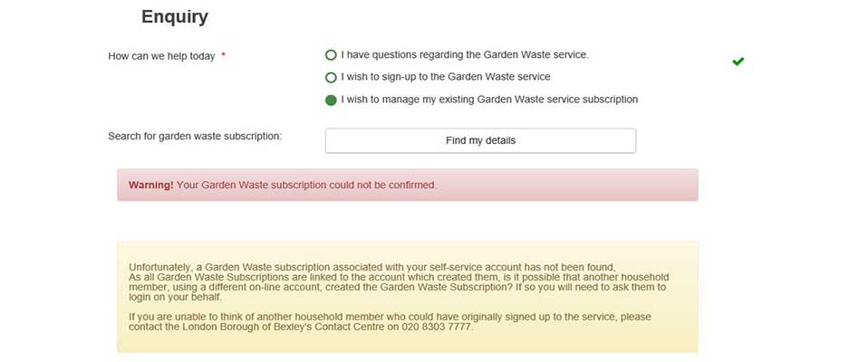
Task: Click the "Search for garden waste subscription" label
Action: 195,136
